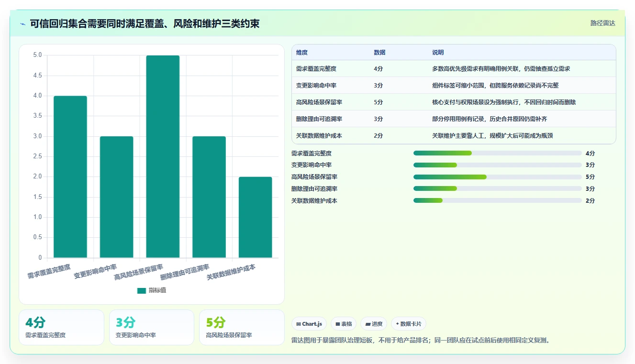Toggle the 指标值 chart legend swatch
The image size is (635, 364).
click(142, 290)
